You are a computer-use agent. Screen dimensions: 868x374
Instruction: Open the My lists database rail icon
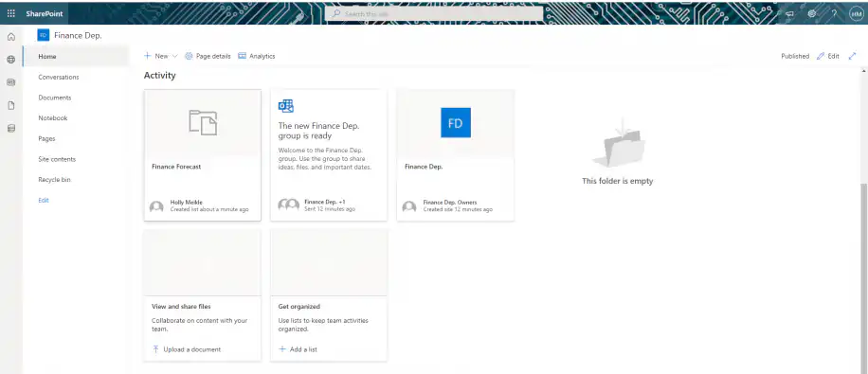point(11,129)
